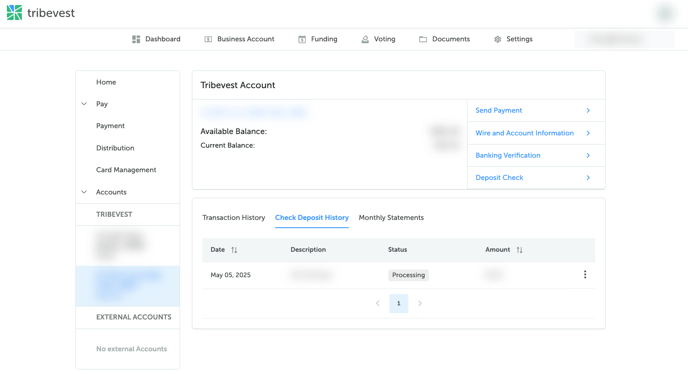Open Distribution in the sidebar
The width and height of the screenshot is (688, 374).
(x=115, y=148)
